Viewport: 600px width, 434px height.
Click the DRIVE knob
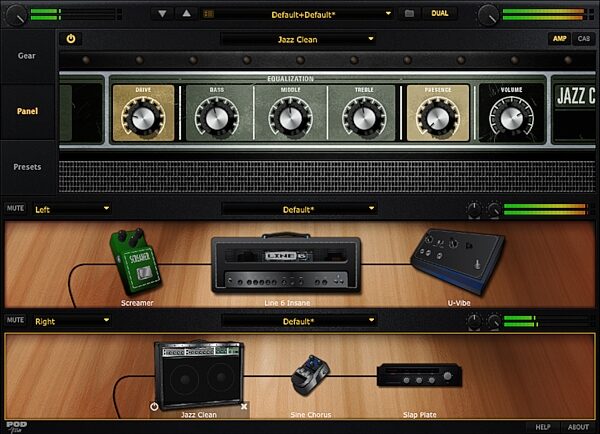143,118
